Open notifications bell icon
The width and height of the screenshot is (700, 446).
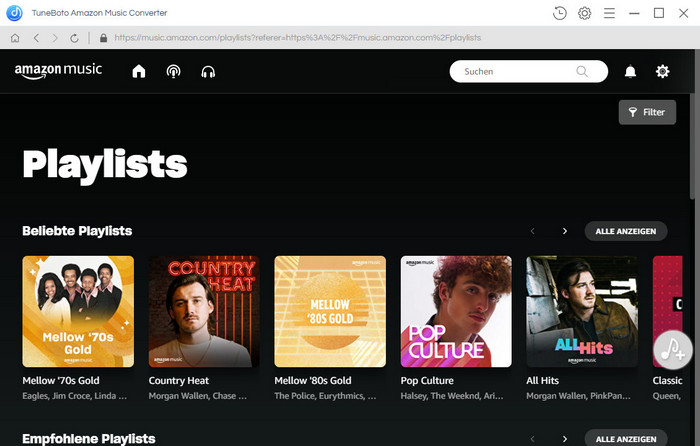[x=630, y=71]
